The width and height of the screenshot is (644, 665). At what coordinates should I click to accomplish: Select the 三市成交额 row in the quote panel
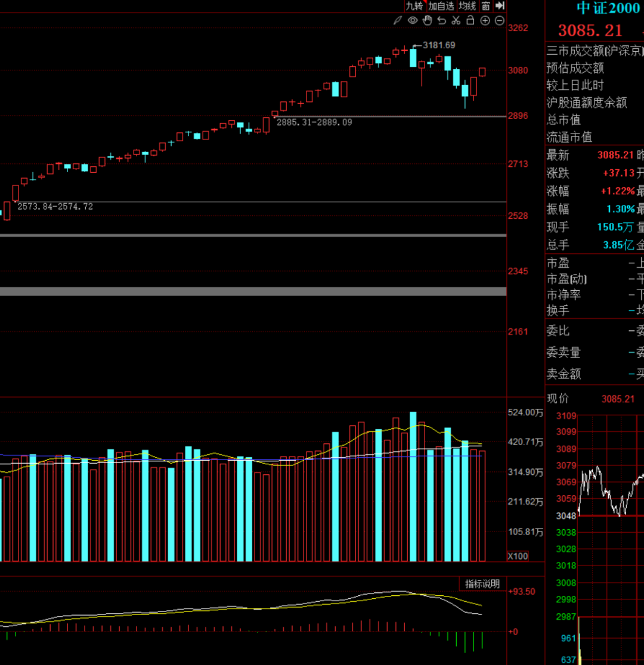point(595,51)
